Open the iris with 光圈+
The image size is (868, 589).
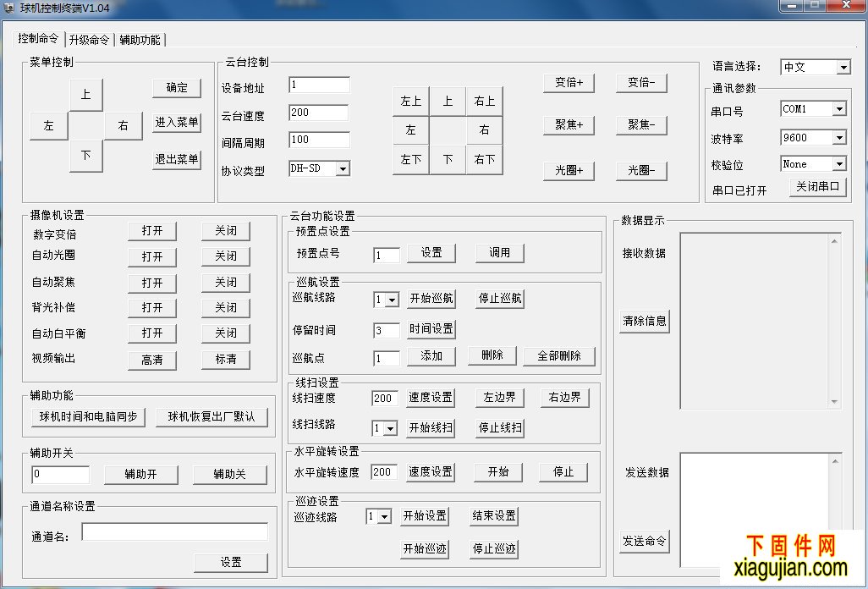tap(569, 170)
